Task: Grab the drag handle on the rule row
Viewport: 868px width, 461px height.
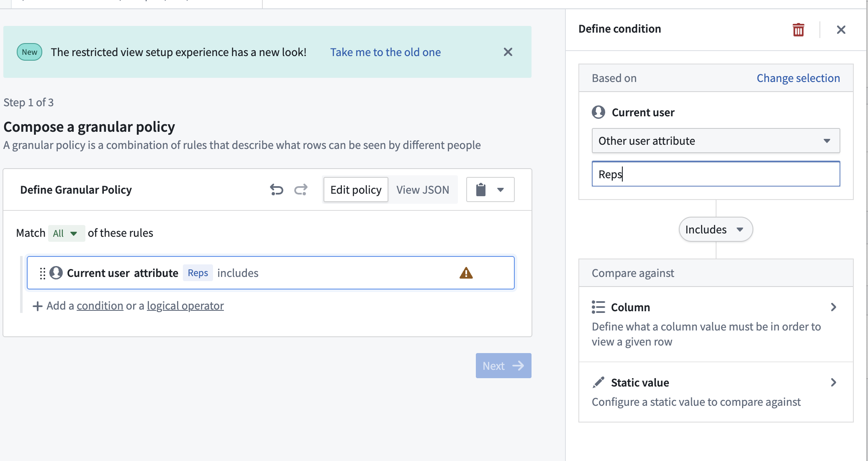Action: 42,273
